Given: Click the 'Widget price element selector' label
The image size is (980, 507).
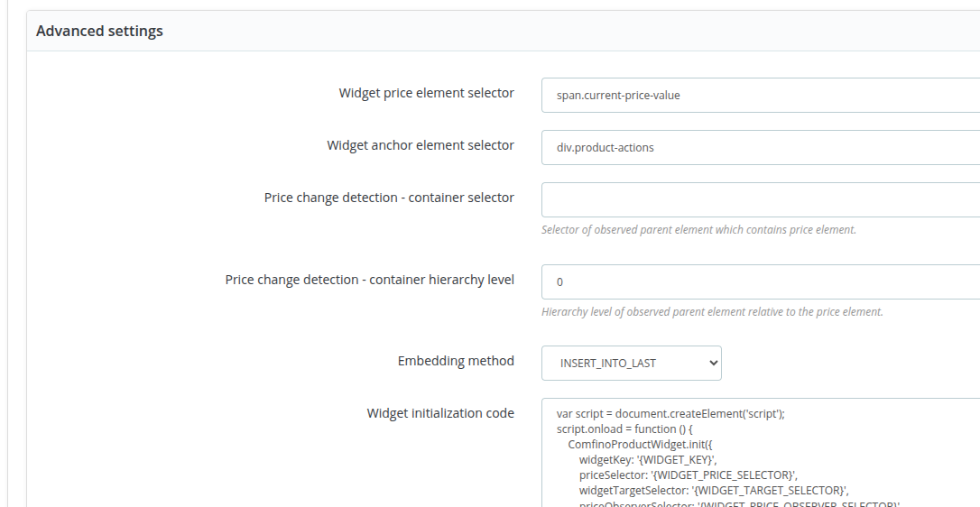Looking at the screenshot, I should 426,93.
